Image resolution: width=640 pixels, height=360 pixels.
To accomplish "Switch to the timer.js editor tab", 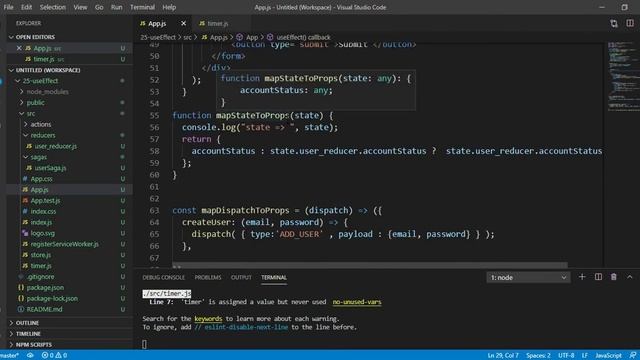I will click(218, 23).
